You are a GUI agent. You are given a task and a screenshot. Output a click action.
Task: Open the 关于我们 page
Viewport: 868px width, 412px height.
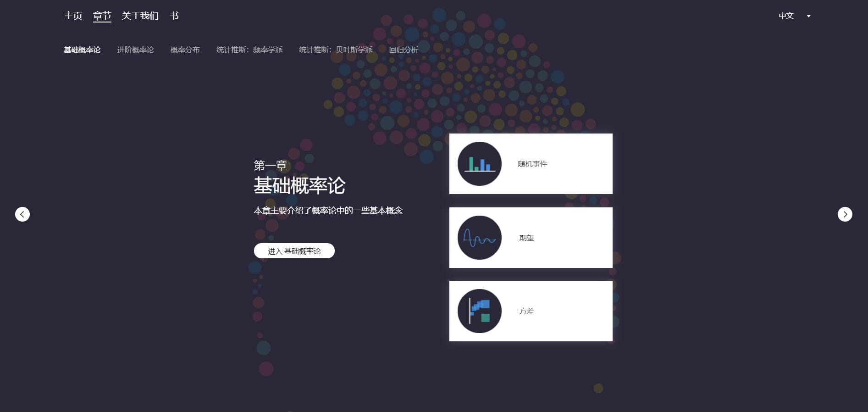(140, 16)
